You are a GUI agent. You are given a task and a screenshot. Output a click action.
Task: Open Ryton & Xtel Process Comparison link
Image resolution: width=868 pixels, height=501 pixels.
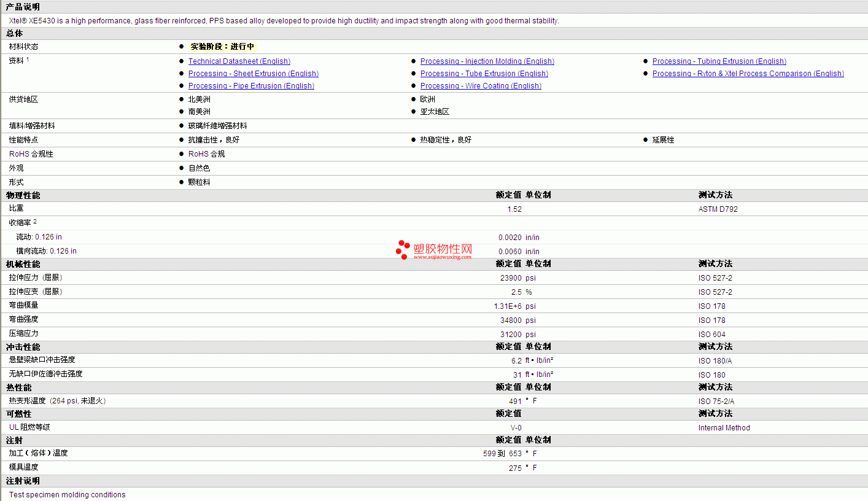coord(748,74)
